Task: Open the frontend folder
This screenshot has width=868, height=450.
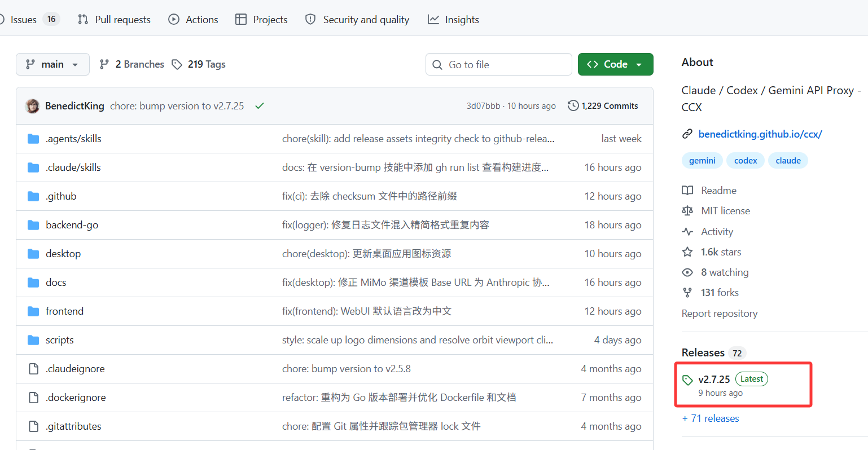Action: coord(64,311)
